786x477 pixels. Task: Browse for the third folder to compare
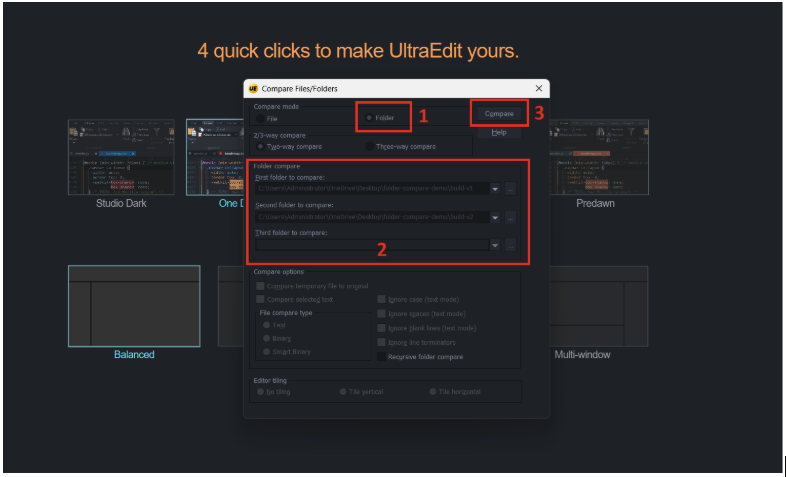[510, 245]
